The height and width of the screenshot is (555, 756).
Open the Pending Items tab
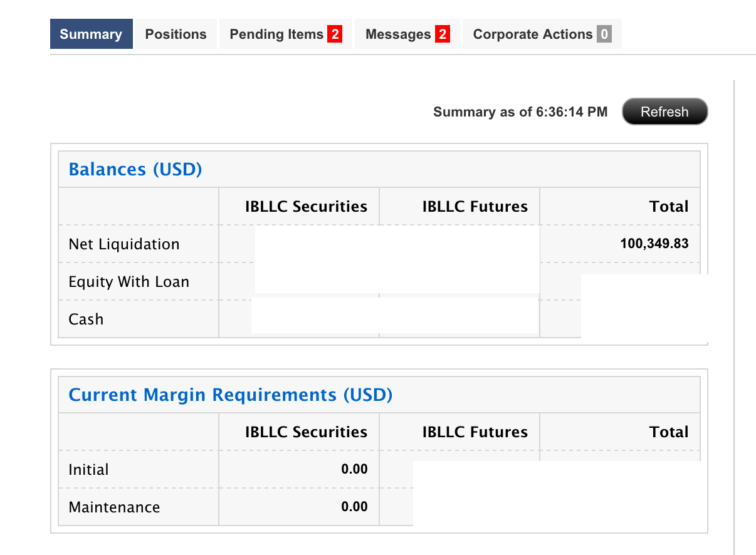(276, 34)
